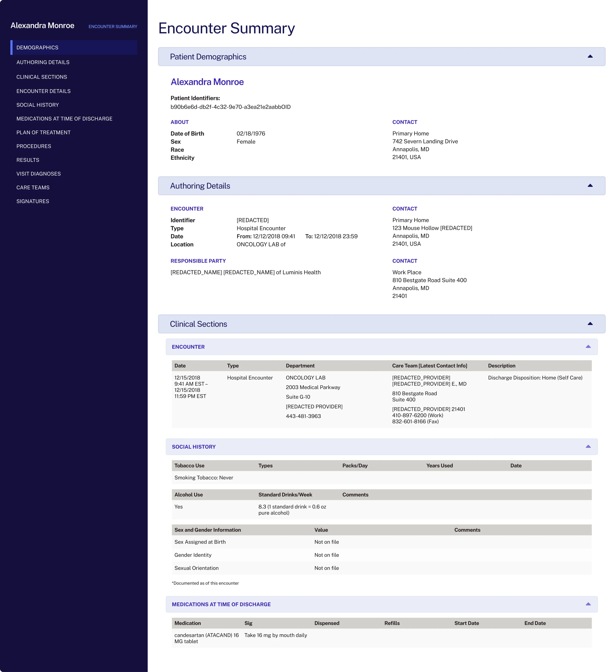This screenshot has width=616, height=672.
Task: Collapse the Encounter subsection arrow
Action: [x=588, y=347]
